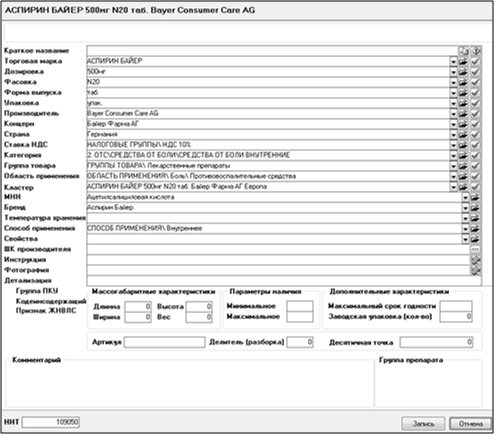Expand the Страна dropdown

[453, 135]
